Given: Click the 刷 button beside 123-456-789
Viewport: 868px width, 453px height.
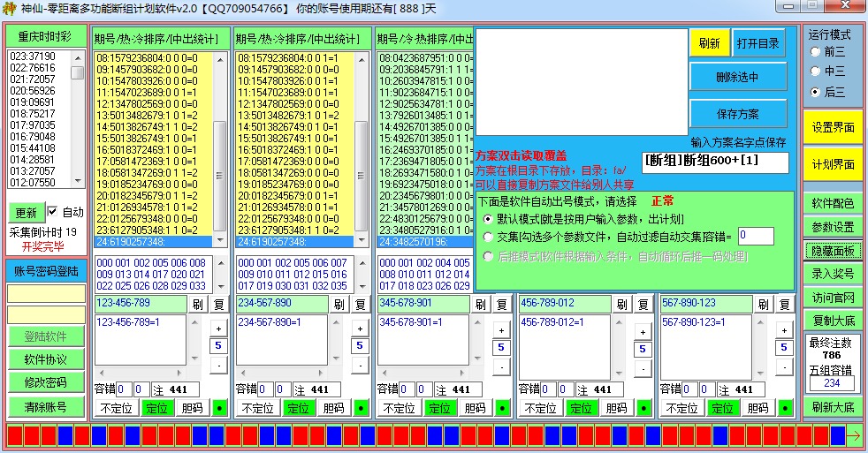Looking at the screenshot, I should click(x=196, y=304).
